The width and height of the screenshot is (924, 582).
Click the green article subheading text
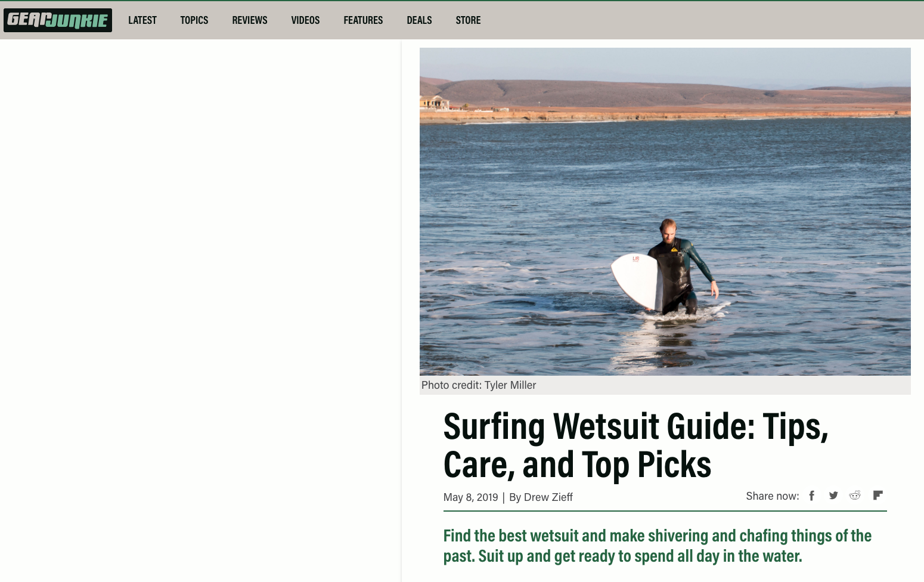tap(658, 546)
